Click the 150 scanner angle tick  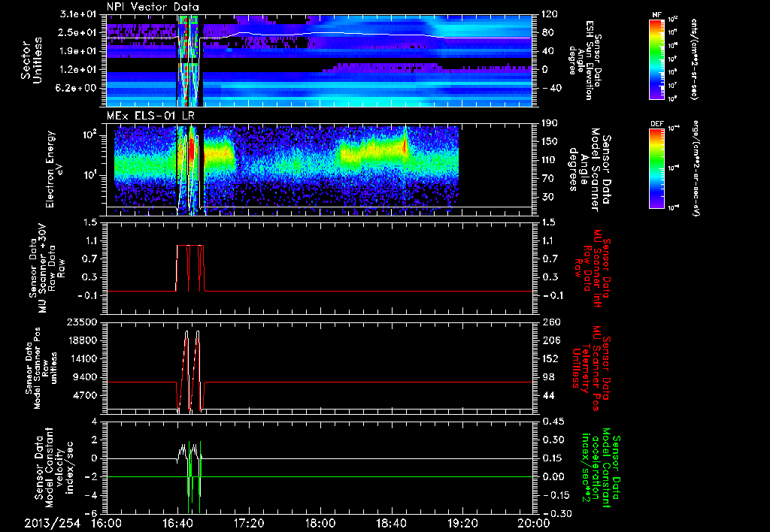click(550, 141)
